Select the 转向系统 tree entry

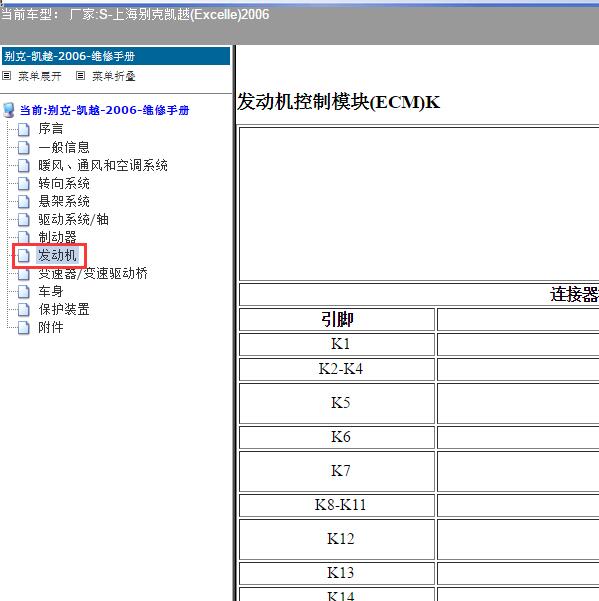pyautogui.click(x=64, y=183)
